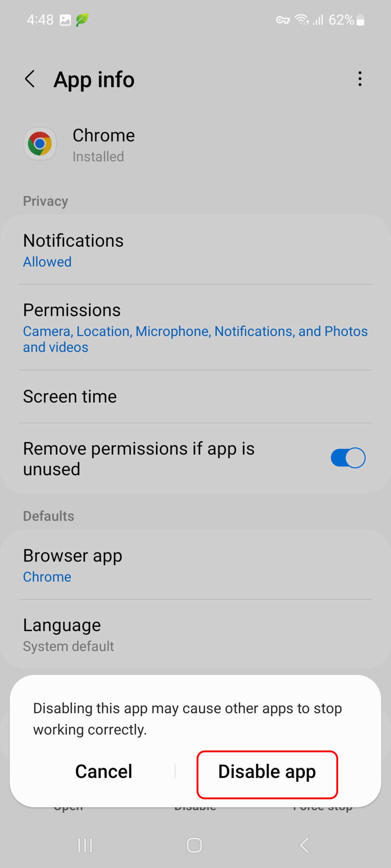Open Notifications settings
Image resolution: width=391 pixels, height=868 pixels.
tap(195, 250)
